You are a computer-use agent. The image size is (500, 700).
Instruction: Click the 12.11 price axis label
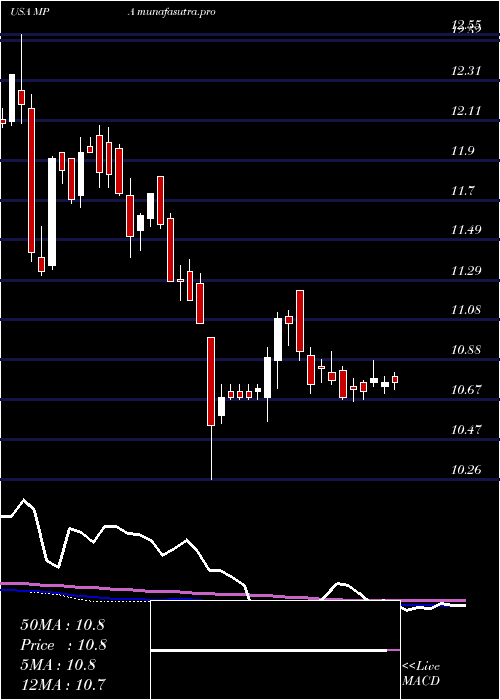[x=466, y=111]
